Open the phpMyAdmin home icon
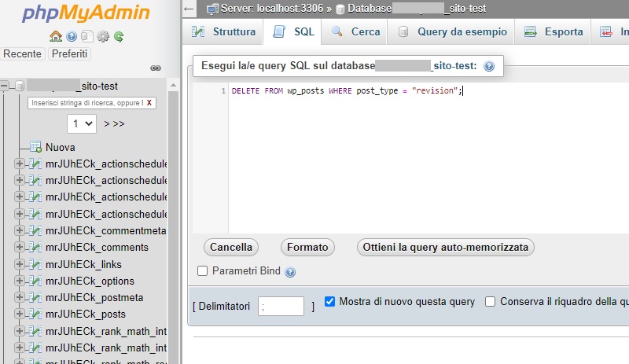The image size is (629, 364). coord(56,36)
